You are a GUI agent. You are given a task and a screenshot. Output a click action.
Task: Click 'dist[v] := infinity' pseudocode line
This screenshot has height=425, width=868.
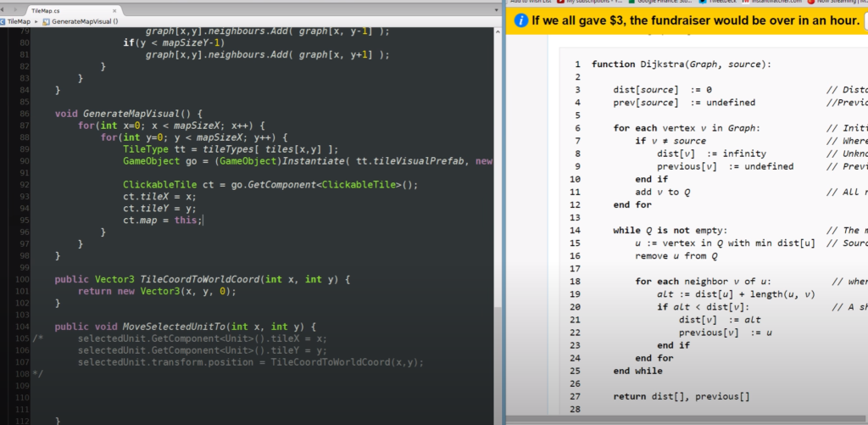coord(711,154)
